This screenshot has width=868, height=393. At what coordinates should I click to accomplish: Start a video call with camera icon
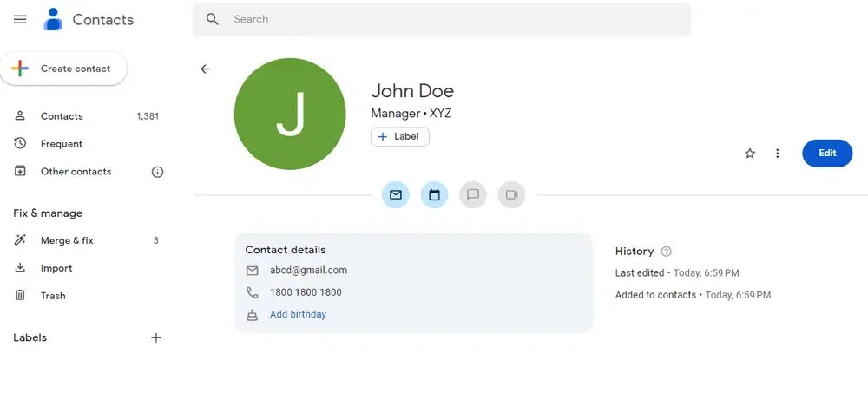point(512,195)
